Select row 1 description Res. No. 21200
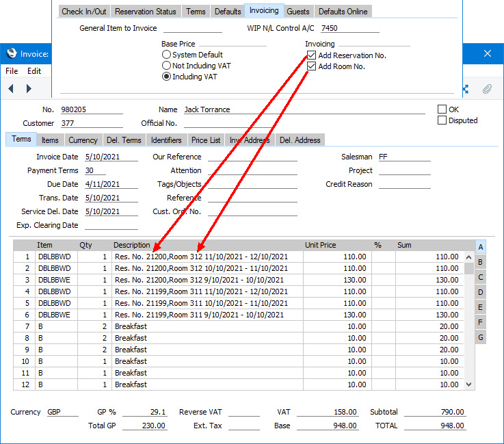Screen dimensions: 504x444 coord(207,257)
